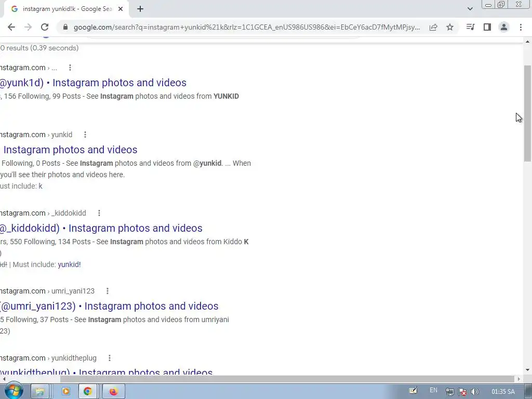Toggle the browser side panel
Viewport: 532px width, 399px height.
tap(487, 27)
